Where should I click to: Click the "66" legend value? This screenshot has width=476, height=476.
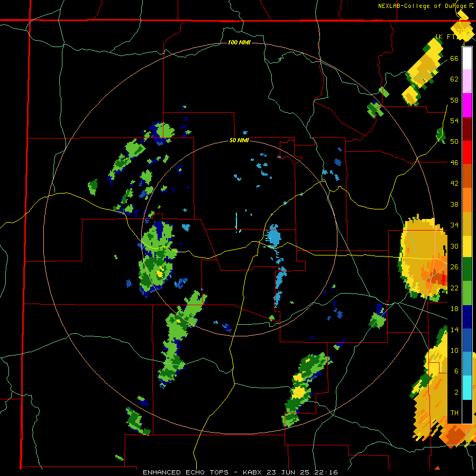454,58
